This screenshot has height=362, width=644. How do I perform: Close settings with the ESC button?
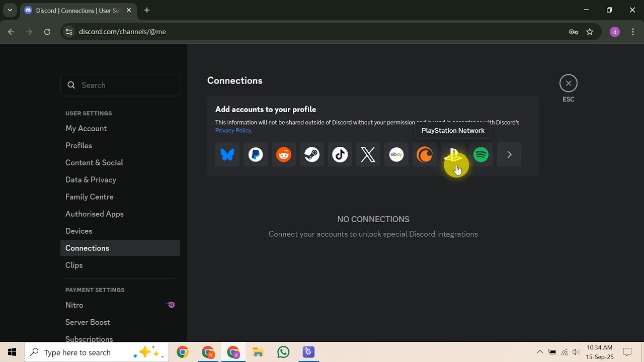pos(569,83)
